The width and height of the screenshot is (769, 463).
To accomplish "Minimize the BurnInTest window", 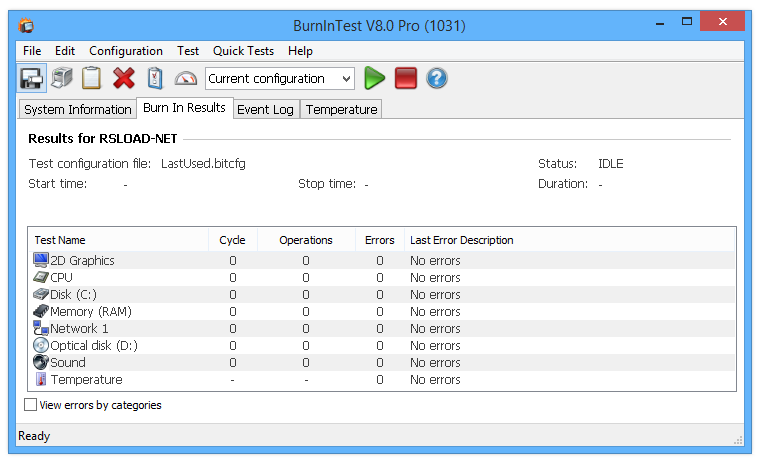I will click(660, 23).
